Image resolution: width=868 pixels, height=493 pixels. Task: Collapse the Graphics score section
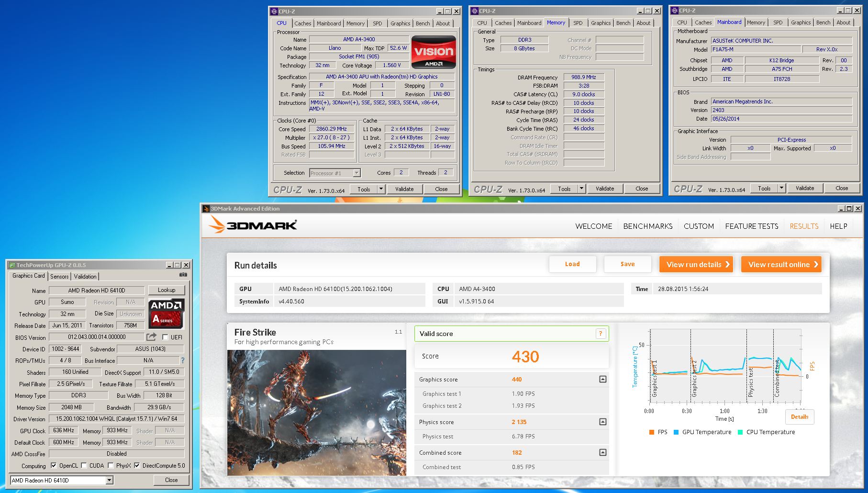(603, 379)
